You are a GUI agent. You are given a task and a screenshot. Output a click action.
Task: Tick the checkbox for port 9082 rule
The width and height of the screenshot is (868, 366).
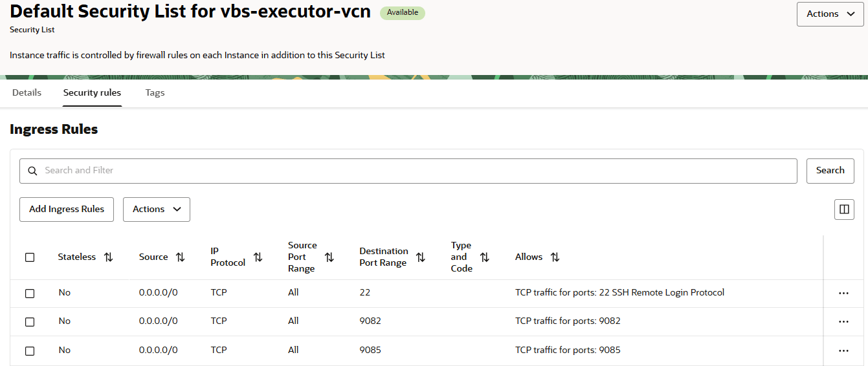tap(30, 322)
